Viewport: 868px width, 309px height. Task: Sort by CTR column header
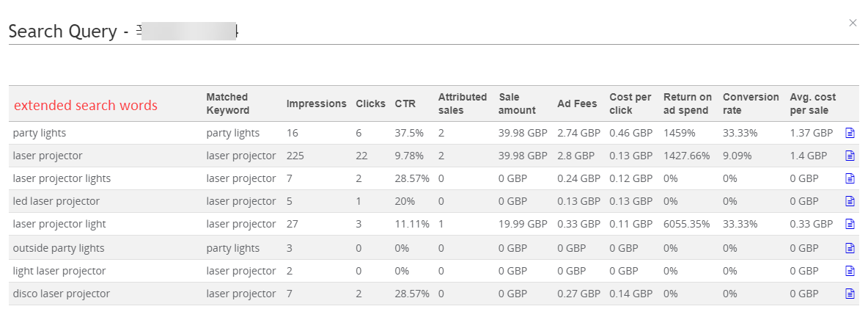[x=405, y=103]
